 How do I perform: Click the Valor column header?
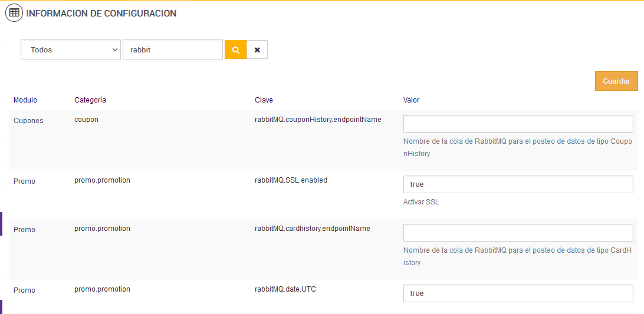tap(411, 100)
